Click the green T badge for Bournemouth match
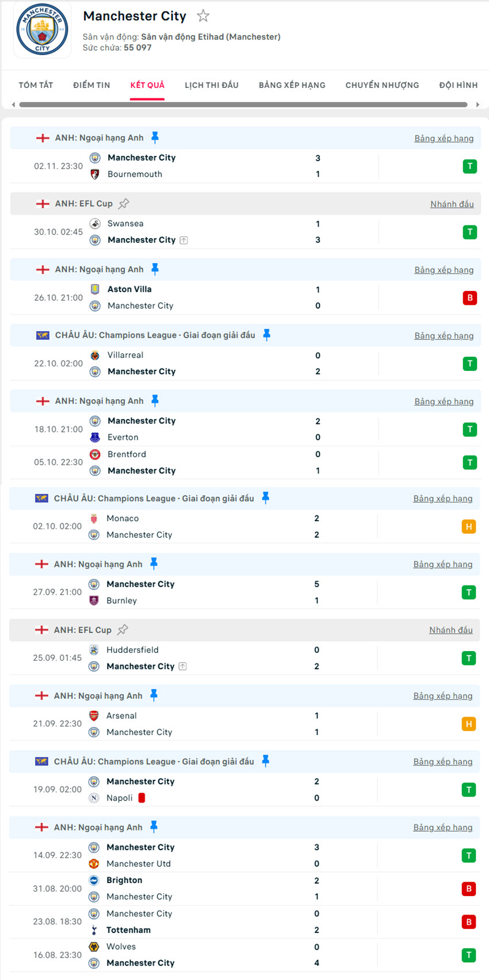Screen dimensions: 489x980 pyautogui.click(x=469, y=166)
